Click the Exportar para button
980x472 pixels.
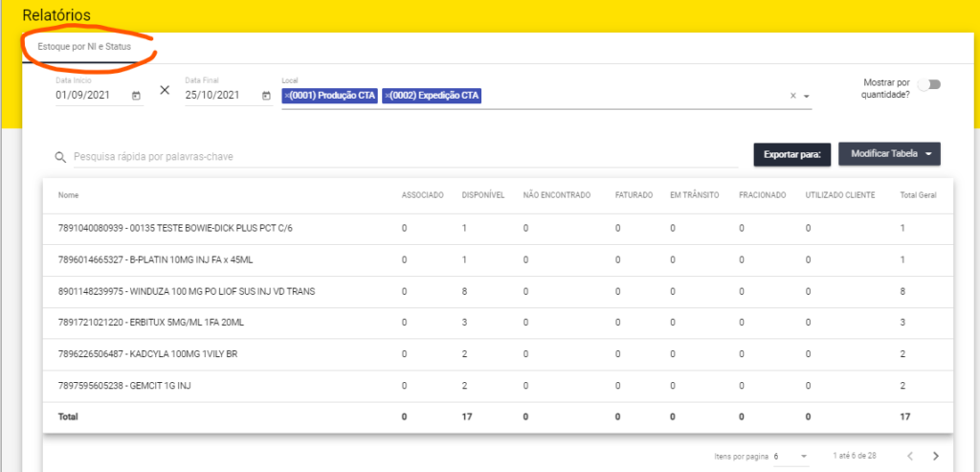[792, 153]
